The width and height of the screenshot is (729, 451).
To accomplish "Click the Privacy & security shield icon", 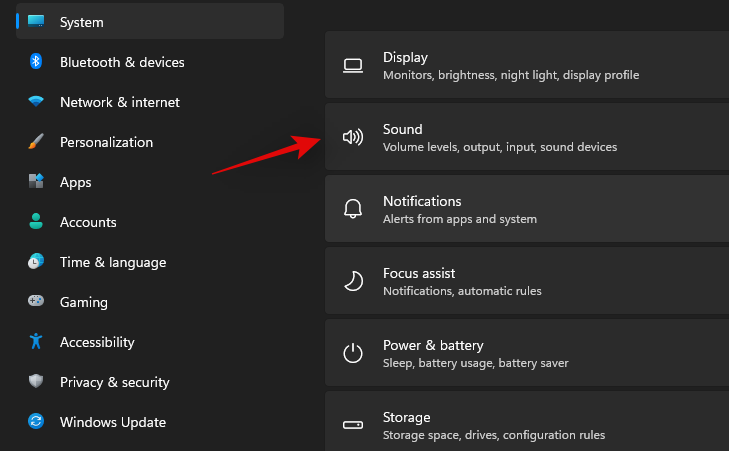I will tap(36, 382).
